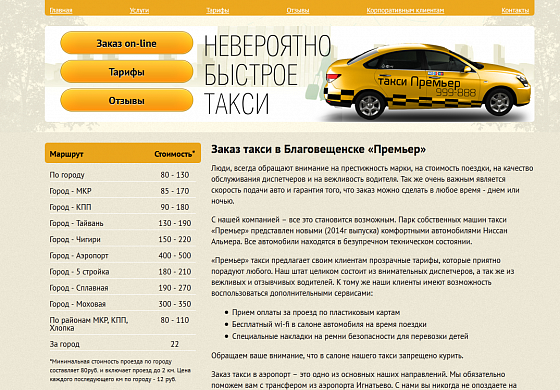The width and height of the screenshot is (560, 390).
Task: Select the За город price row
Action: 122,344
